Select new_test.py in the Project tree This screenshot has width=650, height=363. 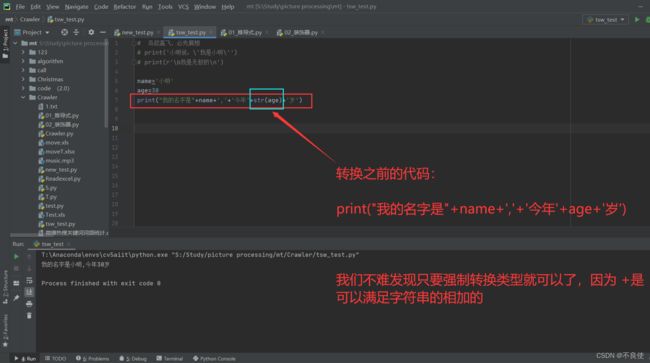click(x=58, y=170)
